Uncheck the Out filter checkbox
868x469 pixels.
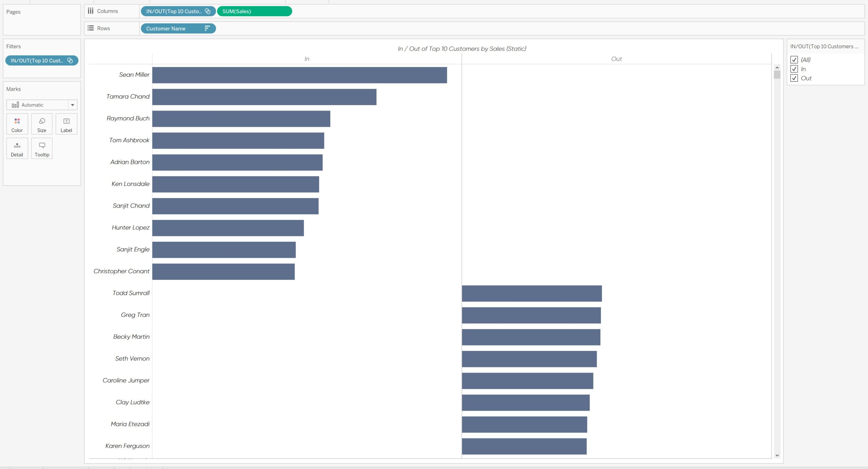click(x=794, y=78)
